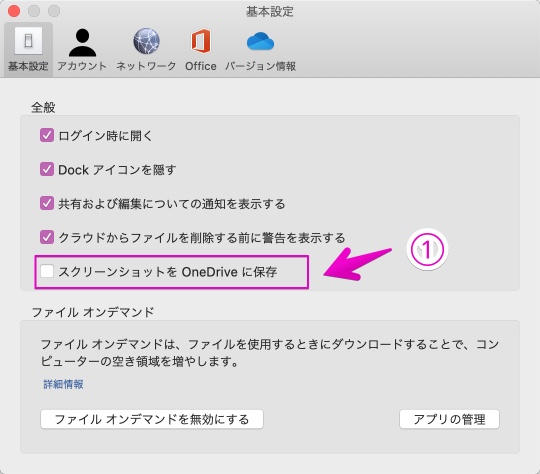The width and height of the screenshot is (540, 474).
Task: Click the アカウント tab label text
Action: (x=82, y=66)
